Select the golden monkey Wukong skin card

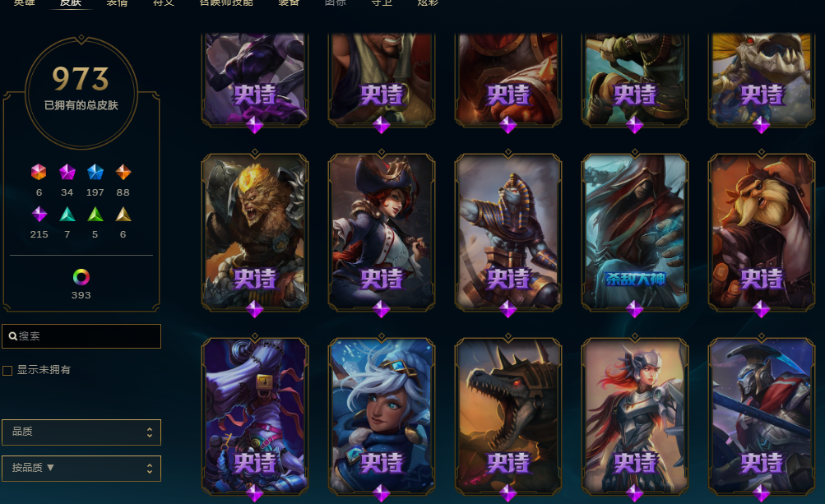coord(255,232)
